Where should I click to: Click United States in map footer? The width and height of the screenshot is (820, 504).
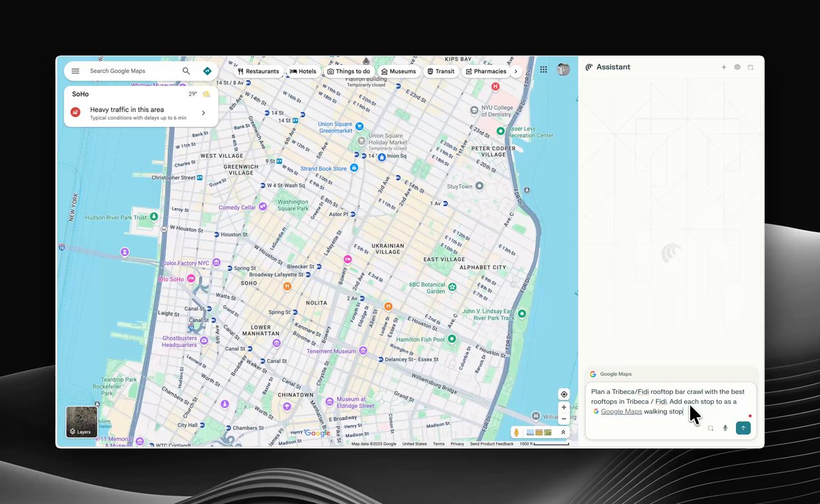tap(414, 444)
